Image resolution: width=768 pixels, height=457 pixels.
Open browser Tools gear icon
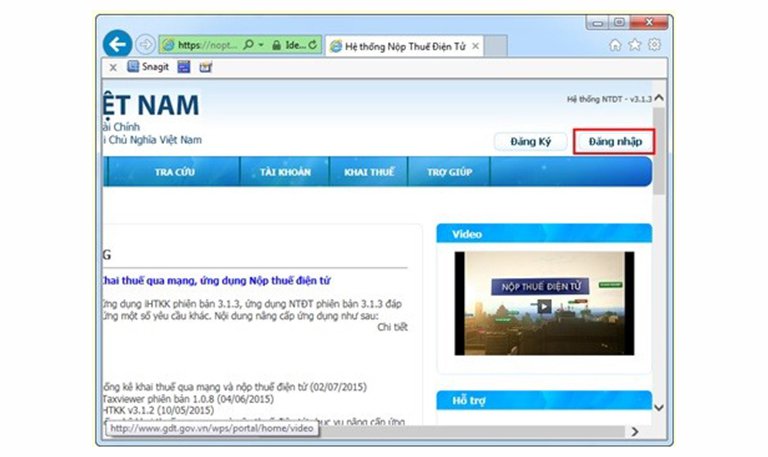(x=654, y=45)
